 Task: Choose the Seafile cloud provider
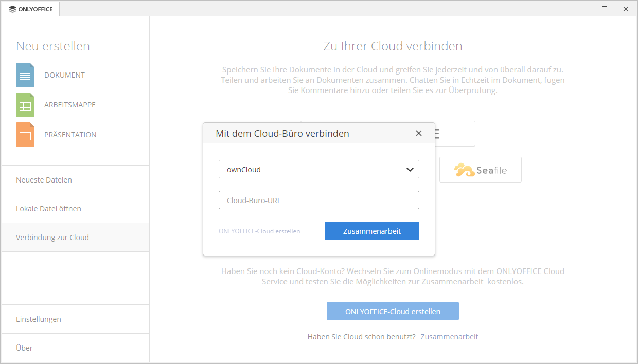(x=481, y=170)
